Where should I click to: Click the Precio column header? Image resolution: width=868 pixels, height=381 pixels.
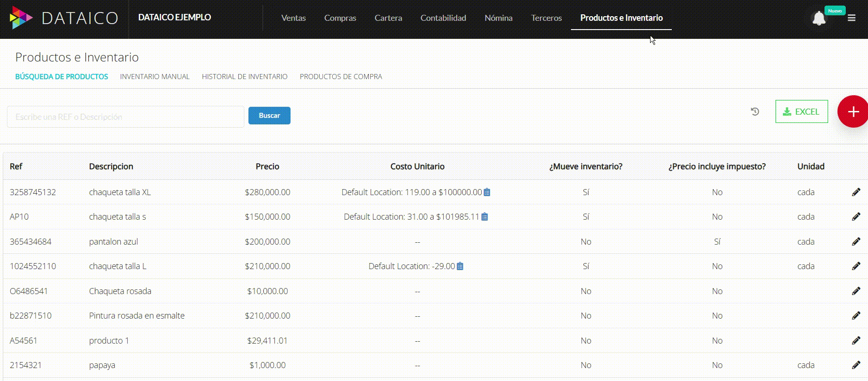tap(267, 166)
